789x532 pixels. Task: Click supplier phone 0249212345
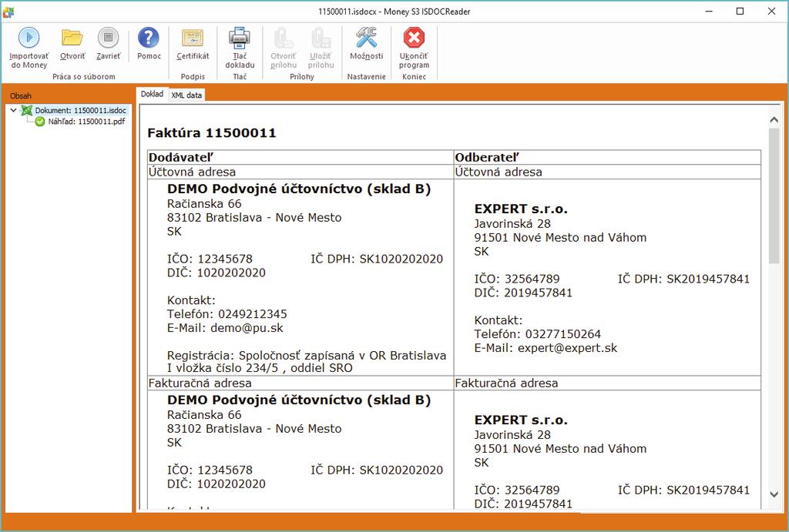coord(252,314)
